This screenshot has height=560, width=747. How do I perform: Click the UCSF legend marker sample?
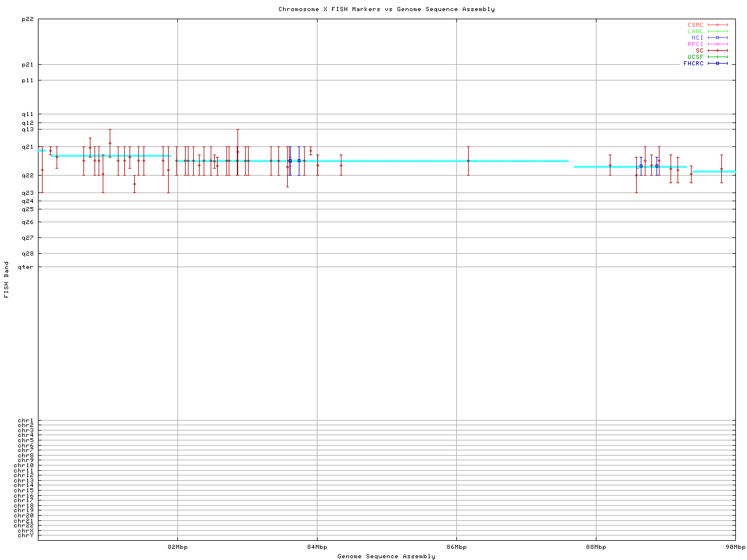click(717, 57)
